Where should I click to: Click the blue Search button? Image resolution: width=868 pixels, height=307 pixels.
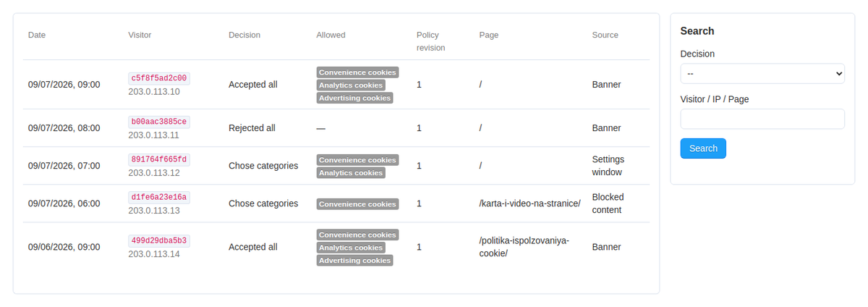pyautogui.click(x=703, y=148)
